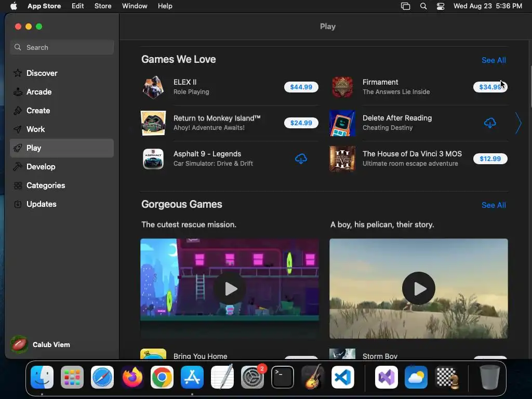
Task: Click the App Store Dock icon
Action: pos(192,377)
